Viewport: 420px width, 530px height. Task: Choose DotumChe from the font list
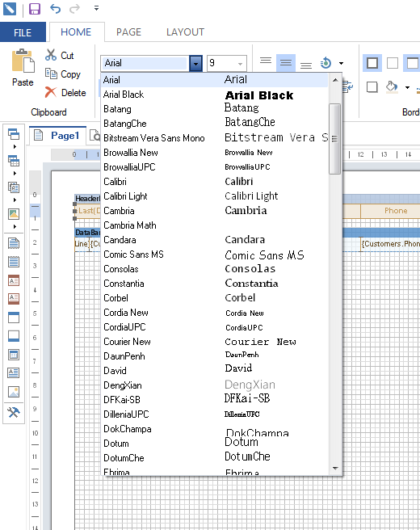pyautogui.click(x=214, y=458)
